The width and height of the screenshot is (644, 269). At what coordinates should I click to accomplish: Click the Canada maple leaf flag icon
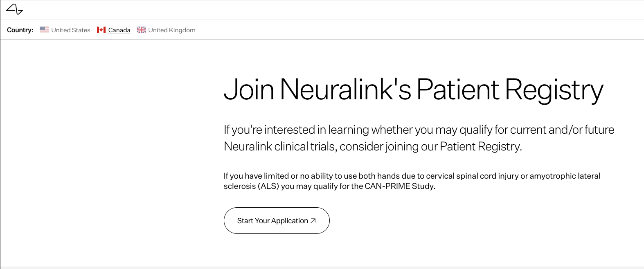point(101,30)
